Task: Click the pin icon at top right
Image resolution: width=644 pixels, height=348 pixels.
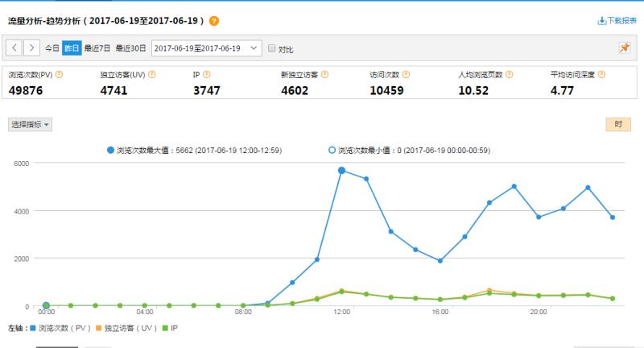Action: click(624, 48)
